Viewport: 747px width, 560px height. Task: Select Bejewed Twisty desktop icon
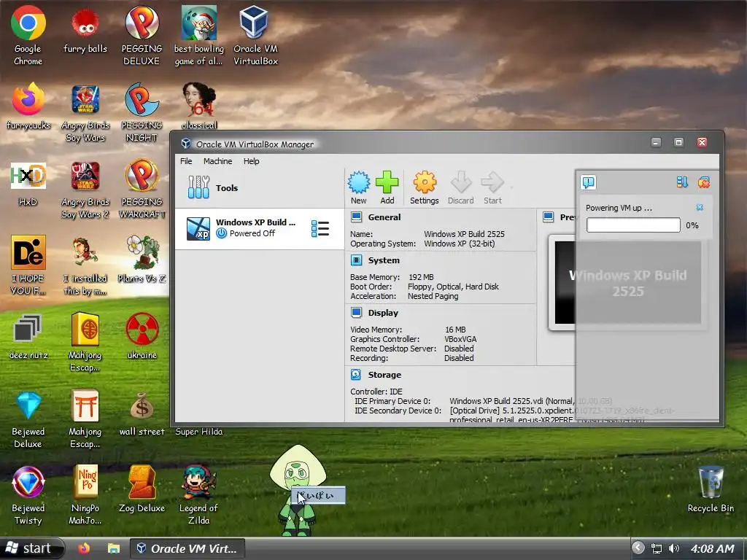[28, 495]
